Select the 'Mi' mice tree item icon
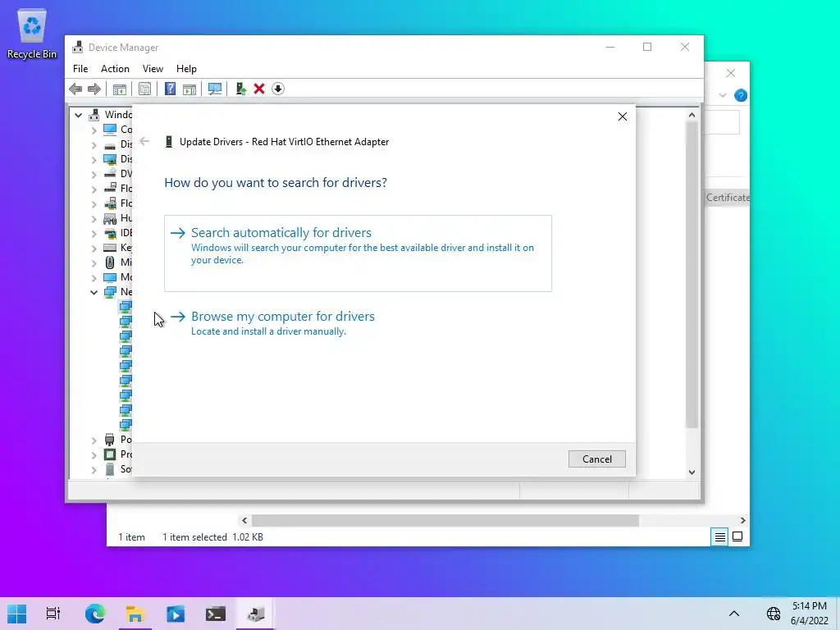This screenshot has width=840, height=630. (x=110, y=262)
